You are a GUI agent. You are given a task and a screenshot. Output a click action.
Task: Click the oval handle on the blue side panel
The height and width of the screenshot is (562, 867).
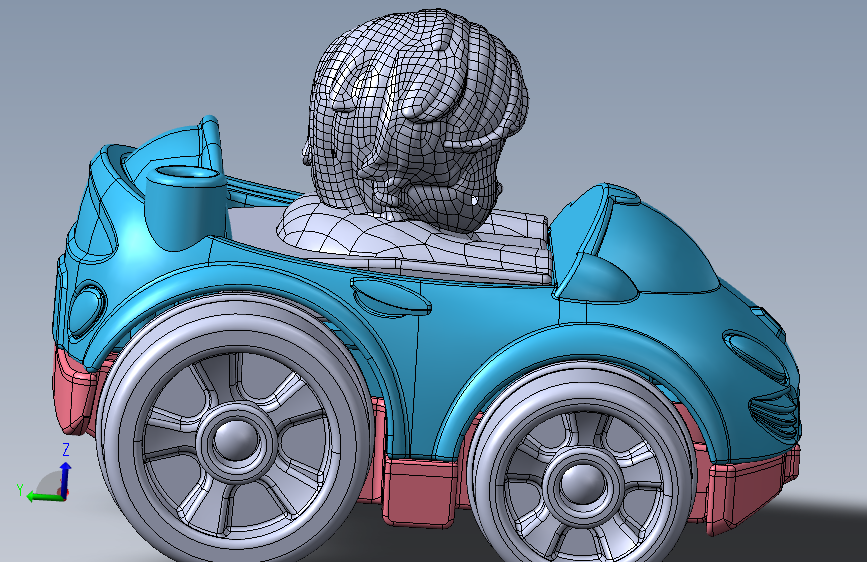391,297
